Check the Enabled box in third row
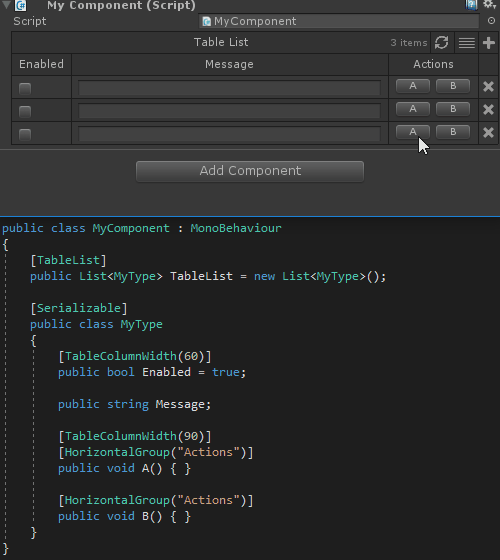500x560 pixels. pyautogui.click(x=25, y=134)
